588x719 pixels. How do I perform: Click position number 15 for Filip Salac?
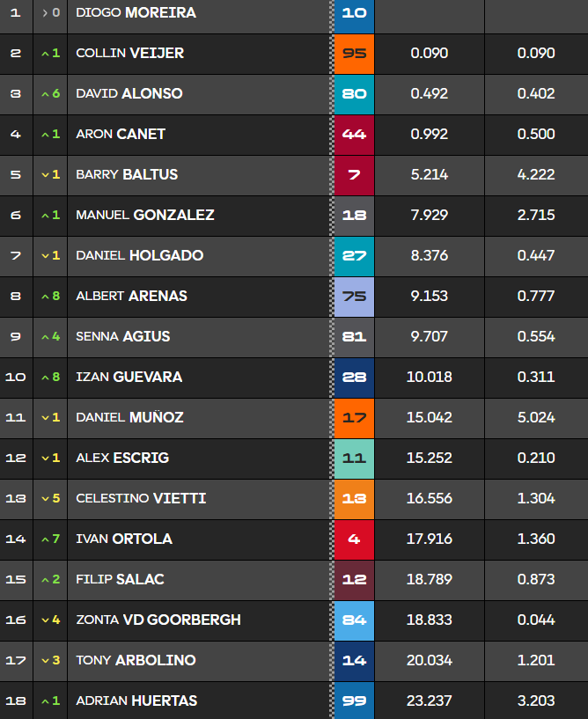click(x=16, y=580)
